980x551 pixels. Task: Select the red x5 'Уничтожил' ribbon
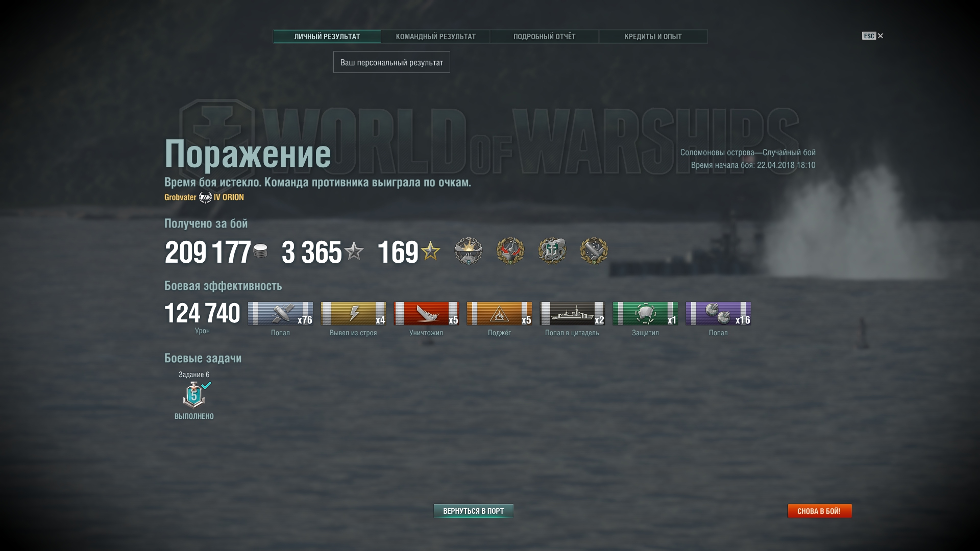(x=426, y=313)
